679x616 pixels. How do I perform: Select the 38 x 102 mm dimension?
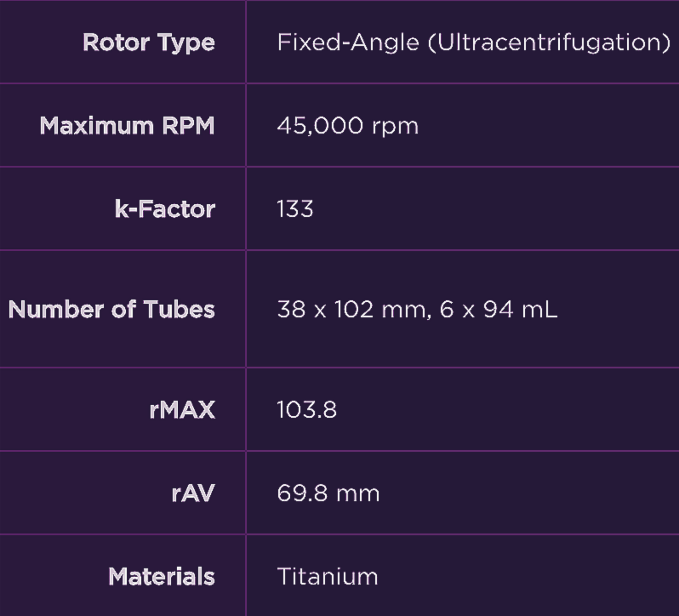tap(352, 309)
